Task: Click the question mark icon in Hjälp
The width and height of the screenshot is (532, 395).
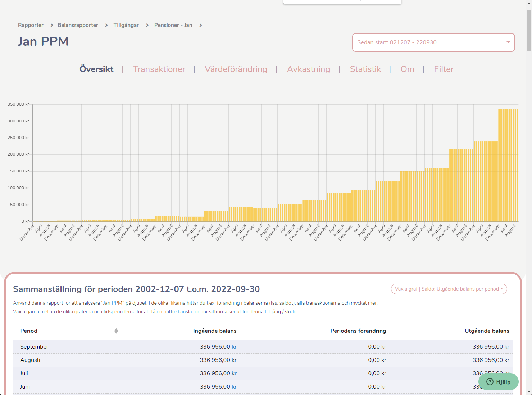Action: (490, 382)
